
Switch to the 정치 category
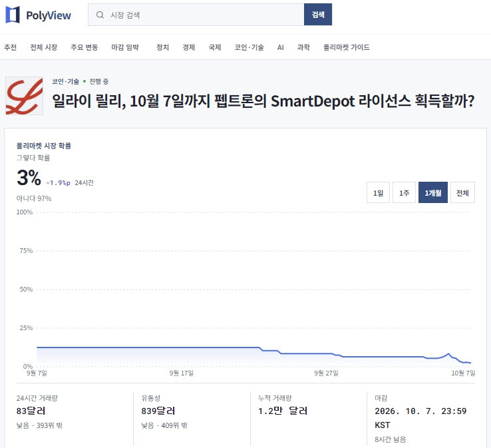click(162, 47)
